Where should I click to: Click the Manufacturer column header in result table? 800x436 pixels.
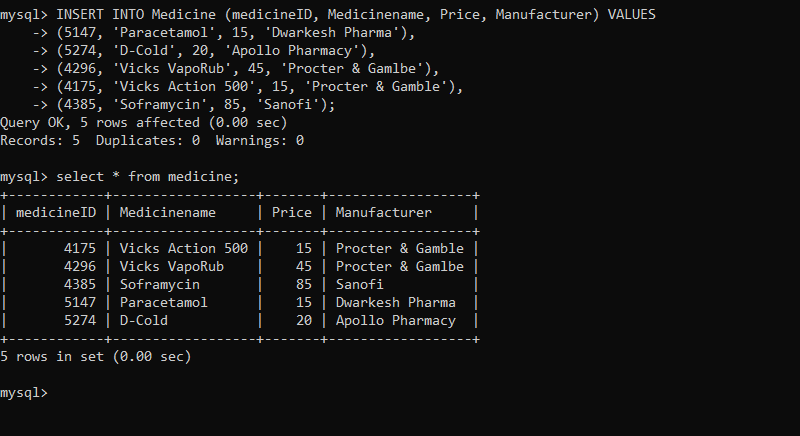pos(383,212)
